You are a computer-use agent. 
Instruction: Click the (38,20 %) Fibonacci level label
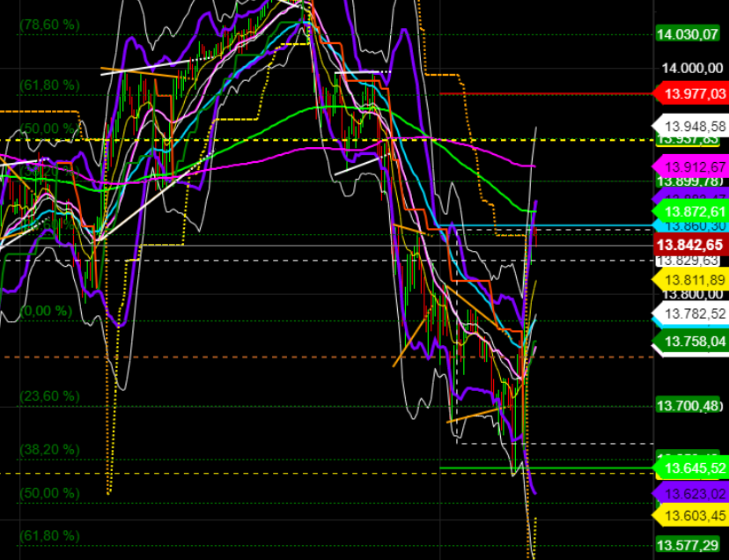(49, 449)
